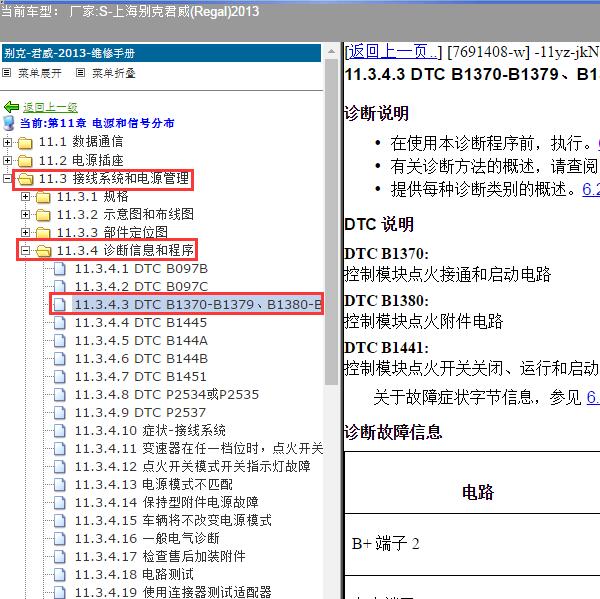600x599 pixels.
Task: Click the B+ 端子 2 table cell
Action: tap(472, 544)
